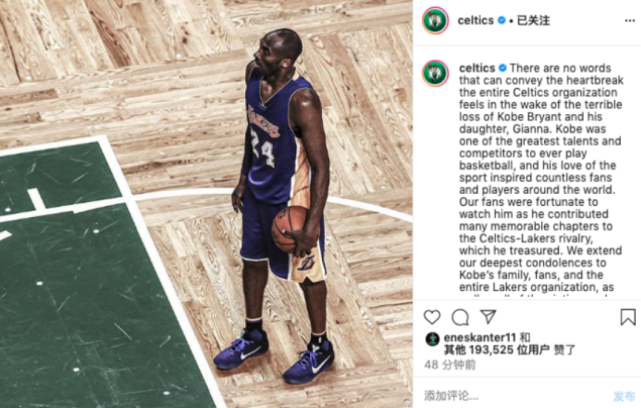Open celtics username in the header

click(x=476, y=20)
